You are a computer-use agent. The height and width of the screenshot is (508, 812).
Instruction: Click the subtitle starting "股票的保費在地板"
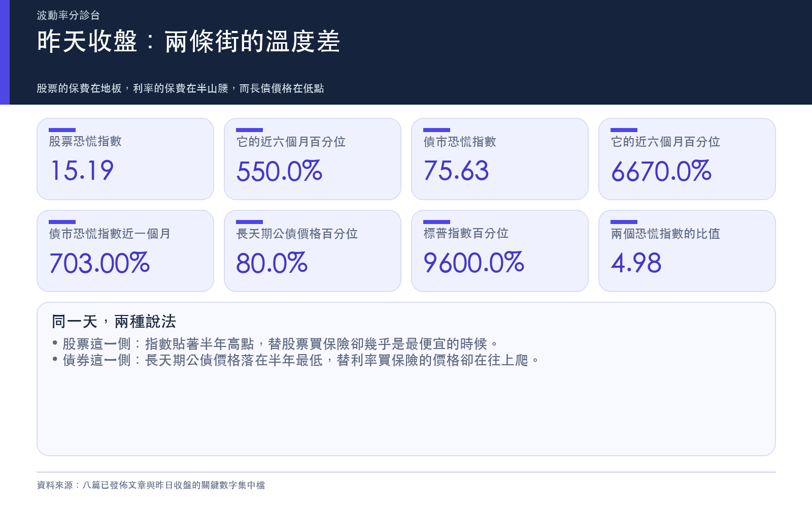tap(180, 88)
